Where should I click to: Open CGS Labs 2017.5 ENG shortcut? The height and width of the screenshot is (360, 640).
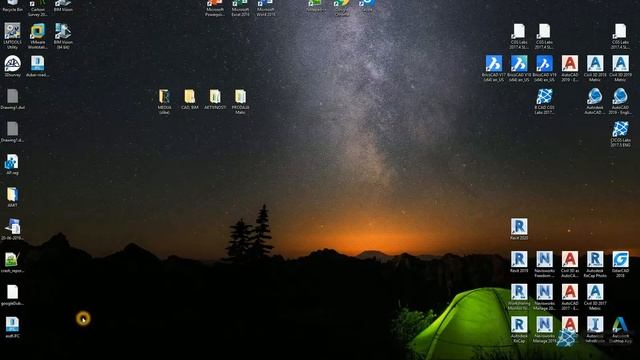[x=620, y=134]
